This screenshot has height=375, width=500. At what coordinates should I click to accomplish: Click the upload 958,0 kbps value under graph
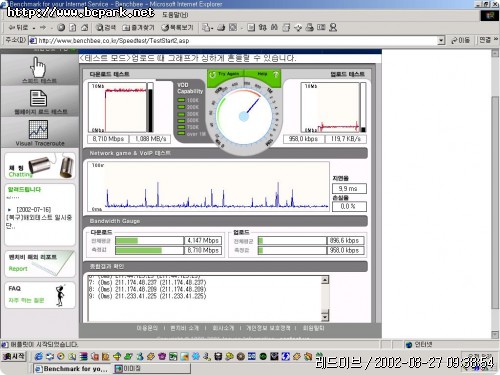pyautogui.click(x=303, y=139)
